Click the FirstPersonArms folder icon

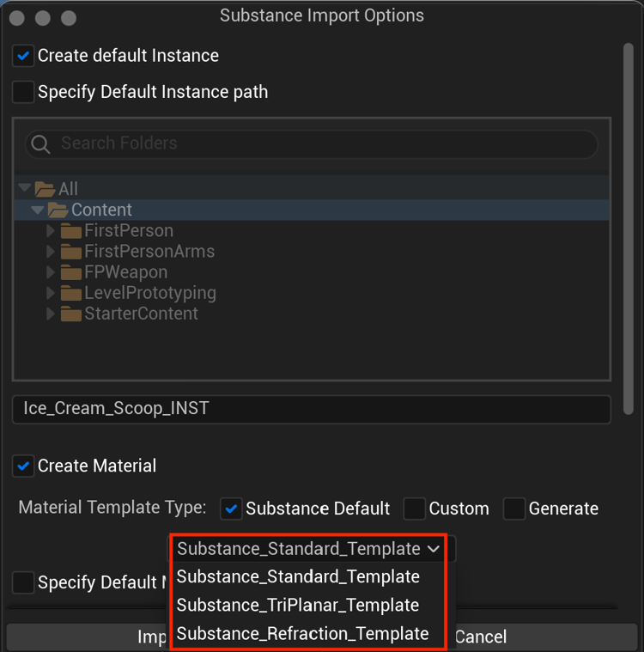point(71,252)
